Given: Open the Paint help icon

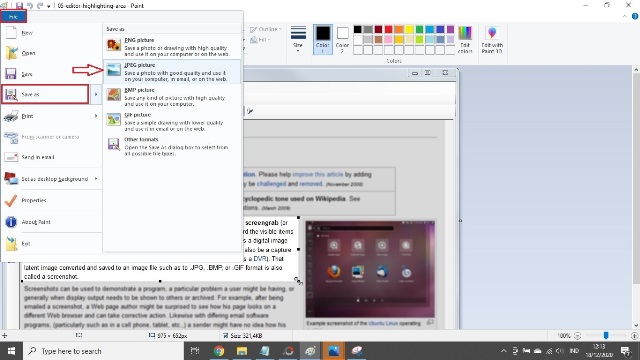Looking at the screenshot, I should 635,16.
